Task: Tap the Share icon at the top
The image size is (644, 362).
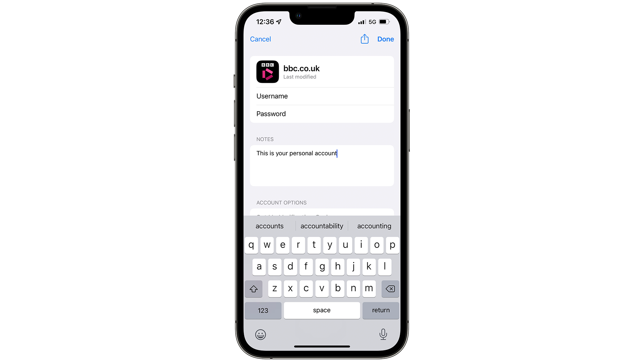Action: tap(365, 39)
